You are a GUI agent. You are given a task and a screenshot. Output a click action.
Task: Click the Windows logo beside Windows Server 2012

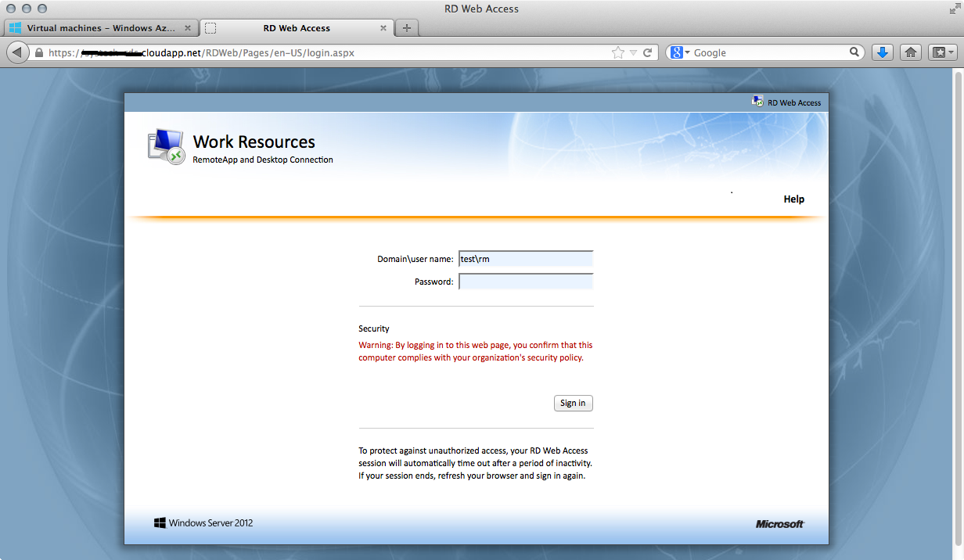click(160, 522)
